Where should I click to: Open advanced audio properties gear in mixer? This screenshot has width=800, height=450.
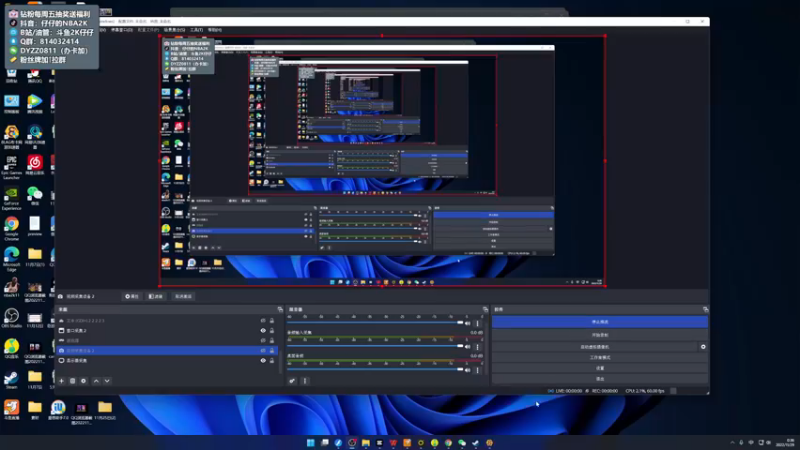click(x=292, y=381)
